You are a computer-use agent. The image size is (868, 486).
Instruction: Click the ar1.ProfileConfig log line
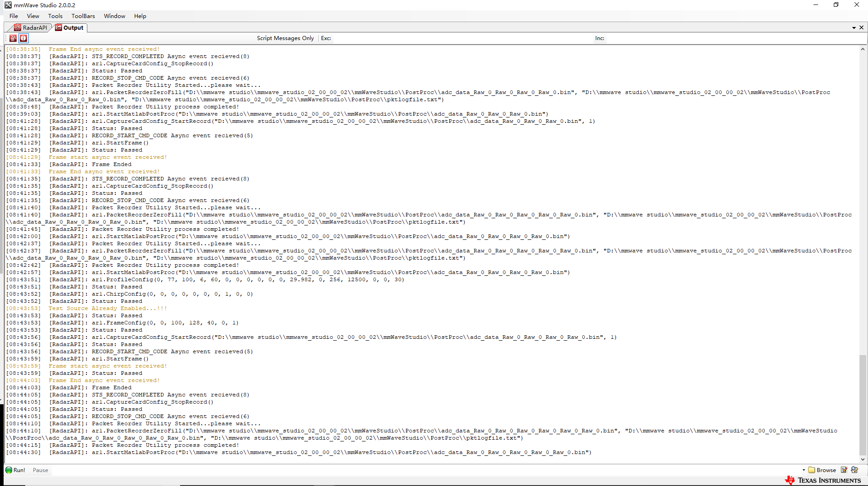[205, 279]
